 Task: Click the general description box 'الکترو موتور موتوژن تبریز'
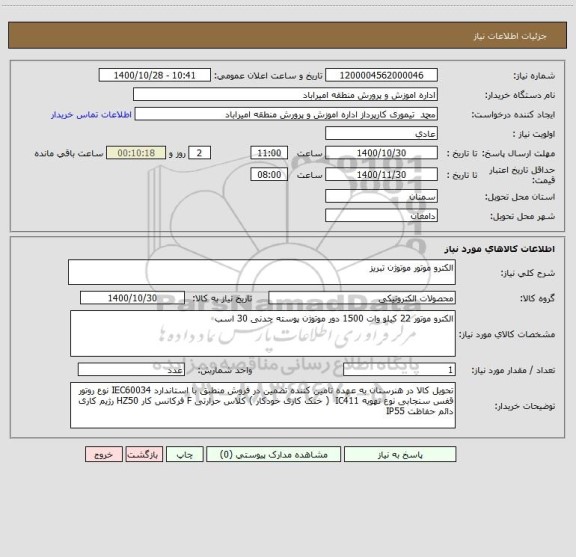[262, 272]
